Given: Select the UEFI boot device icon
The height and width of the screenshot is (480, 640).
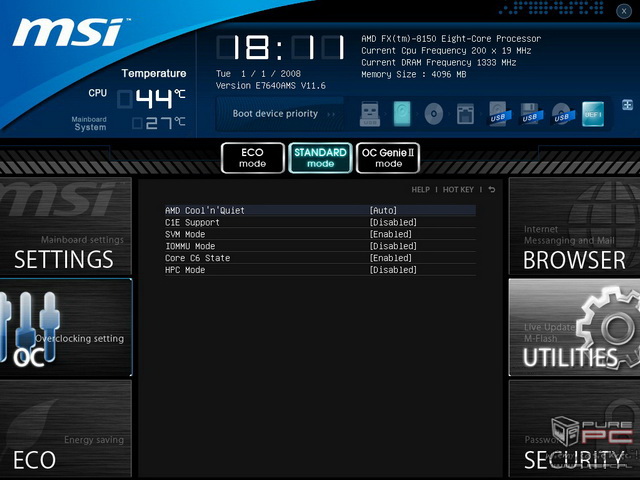Looking at the screenshot, I should tap(593, 114).
